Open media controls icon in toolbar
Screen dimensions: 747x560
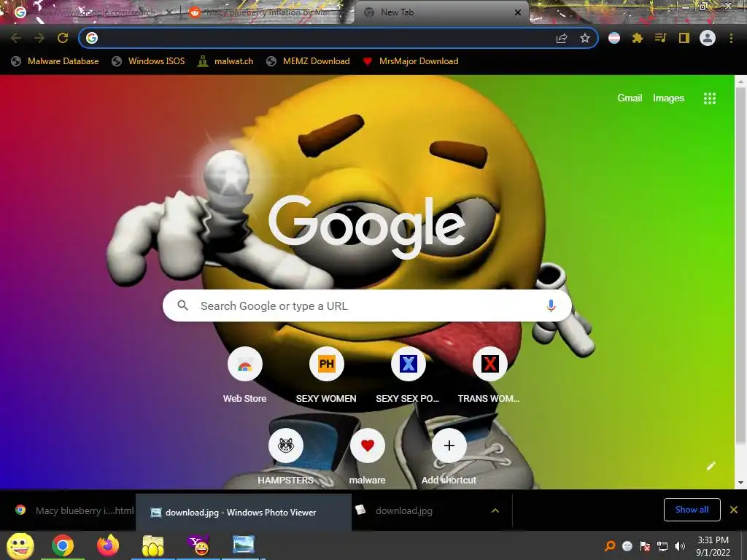tap(660, 38)
